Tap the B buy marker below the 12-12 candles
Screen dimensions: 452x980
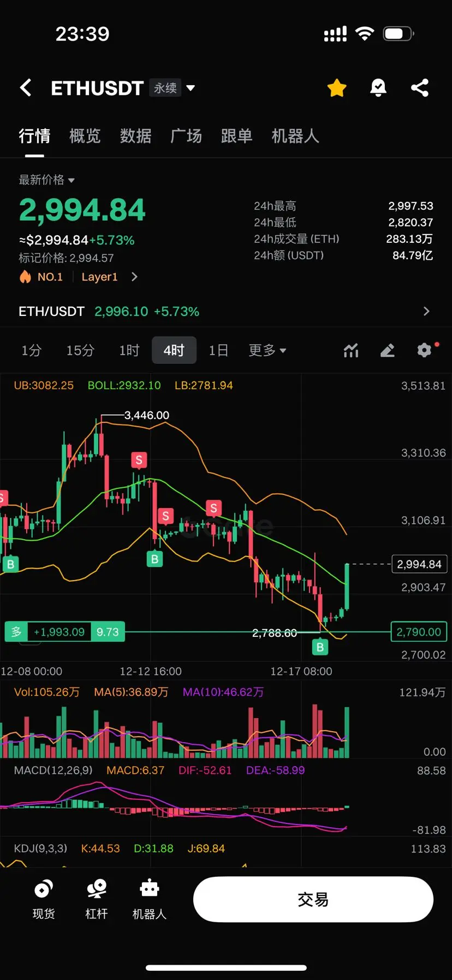154,559
